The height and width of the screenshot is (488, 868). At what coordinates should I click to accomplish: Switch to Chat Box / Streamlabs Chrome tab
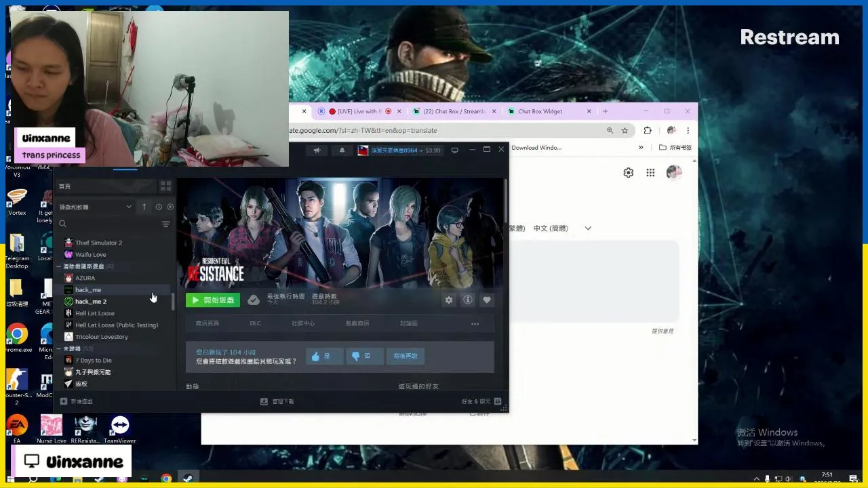click(455, 111)
